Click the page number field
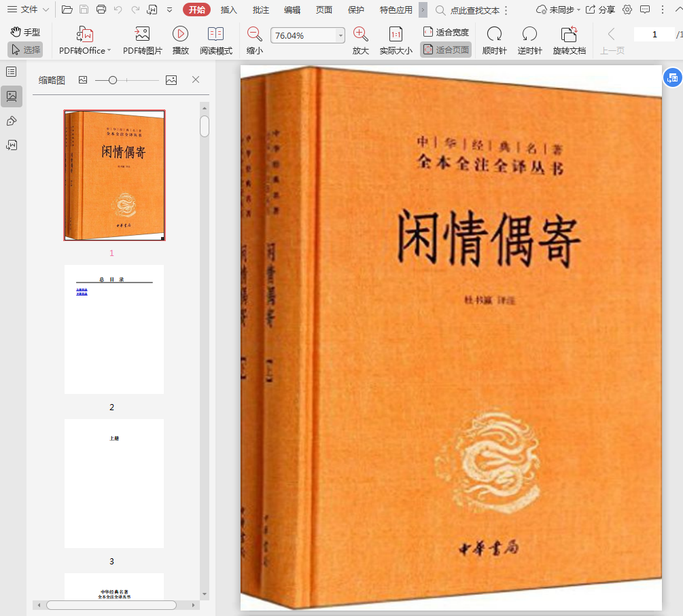 tap(654, 34)
